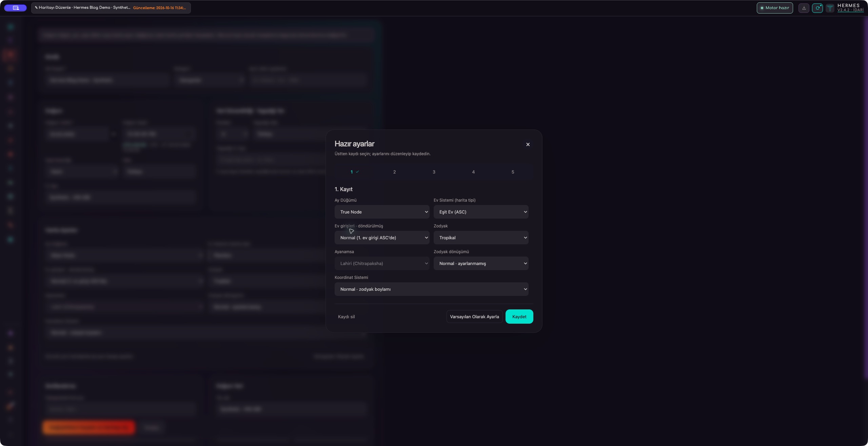This screenshot has height=446, width=868.
Task: Click the Kaydet button
Action: pyautogui.click(x=519, y=317)
